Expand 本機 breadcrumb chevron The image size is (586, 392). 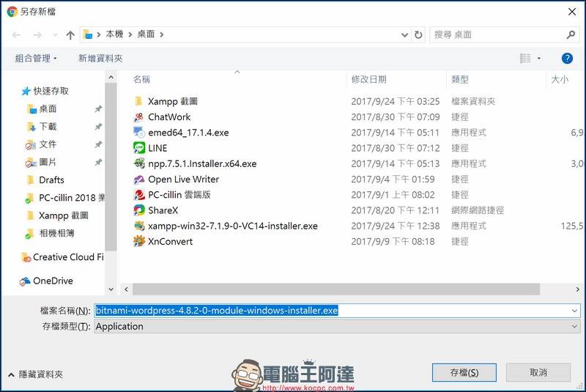pyautogui.click(x=130, y=34)
